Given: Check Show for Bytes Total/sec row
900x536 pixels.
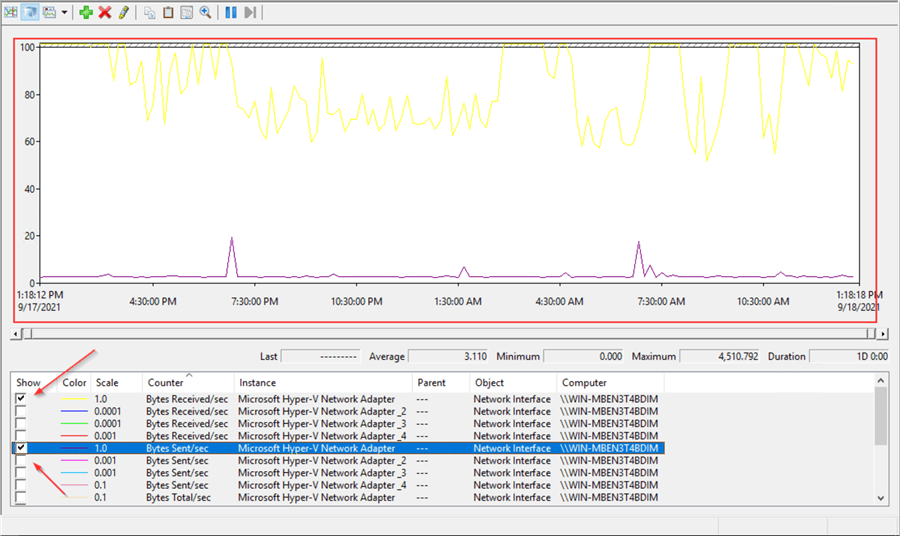Looking at the screenshot, I should pos(22,497).
